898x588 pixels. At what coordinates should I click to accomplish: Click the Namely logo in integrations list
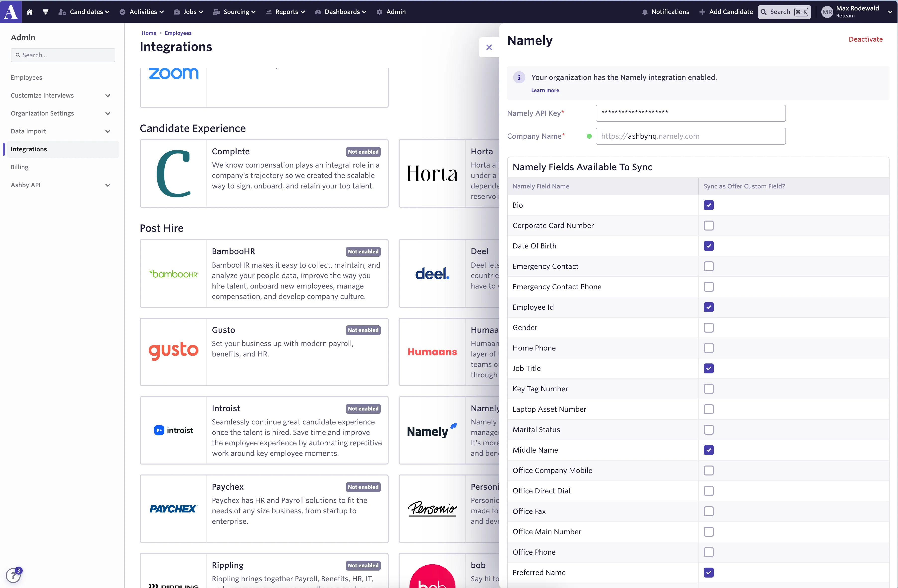click(432, 430)
